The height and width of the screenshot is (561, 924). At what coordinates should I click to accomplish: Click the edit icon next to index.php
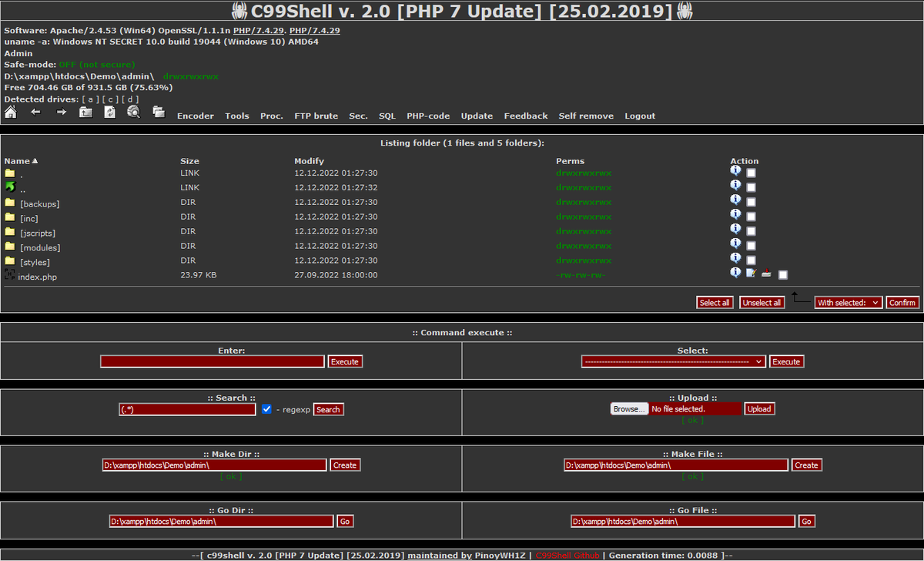pos(751,273)
